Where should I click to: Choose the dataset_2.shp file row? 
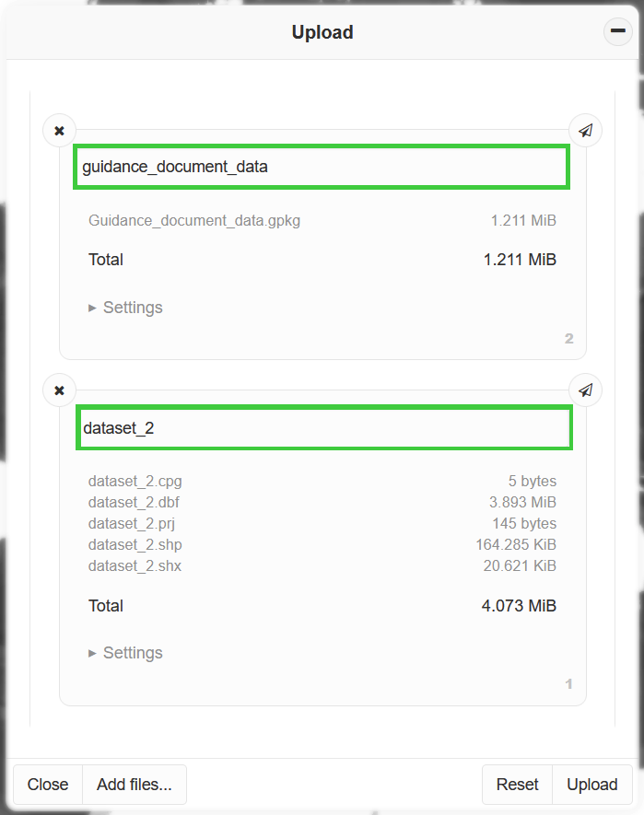coord(135,544)
